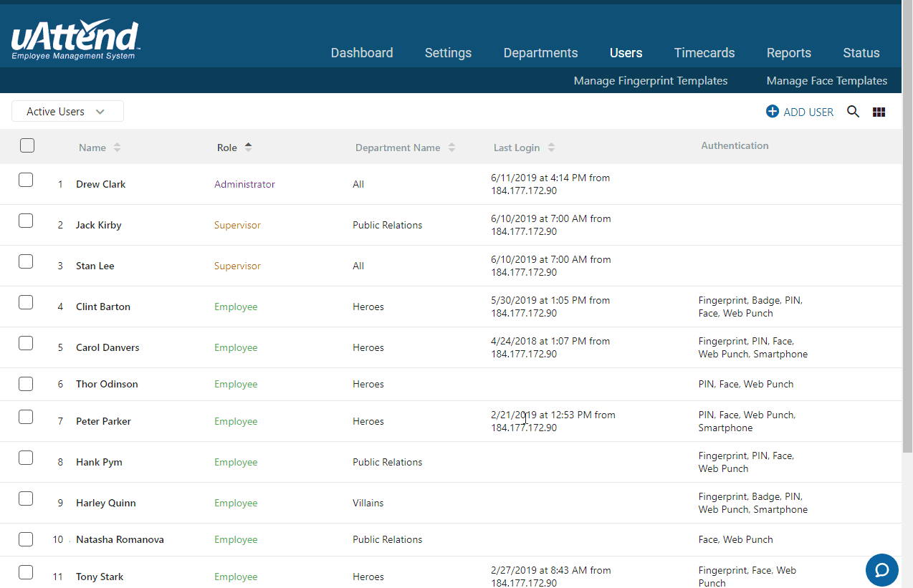Click the ADD USER button

coord(800,112)
